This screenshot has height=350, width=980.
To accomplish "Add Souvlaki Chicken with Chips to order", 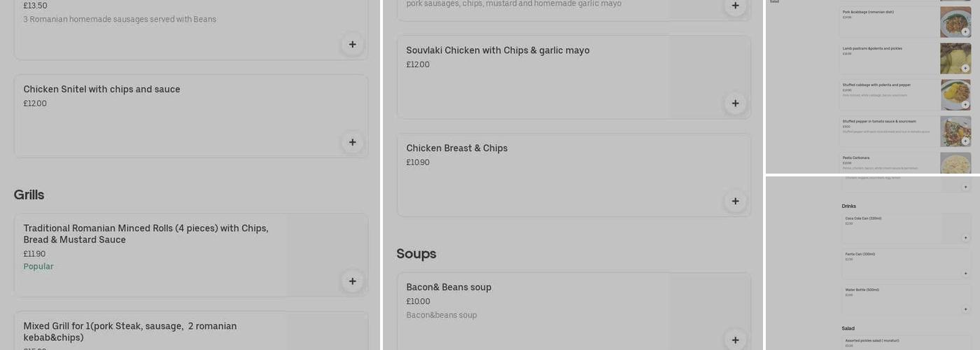I will [x=735, y=104].
